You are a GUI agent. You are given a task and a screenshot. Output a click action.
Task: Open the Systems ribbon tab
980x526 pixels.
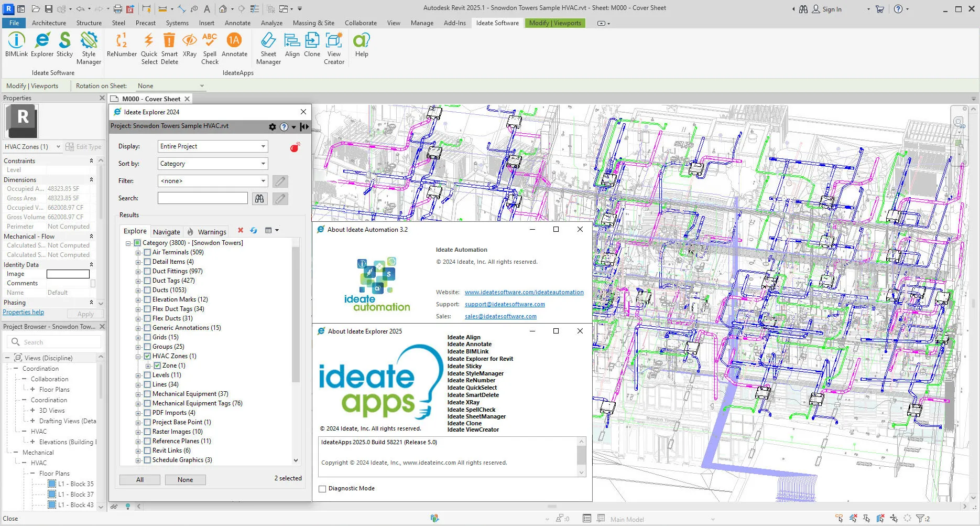point(177,23)
